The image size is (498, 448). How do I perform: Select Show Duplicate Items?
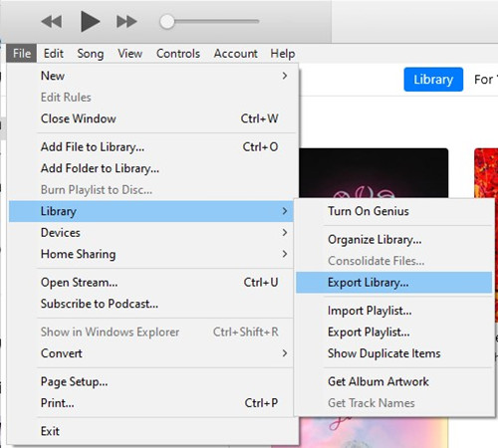tap(394, 353)
